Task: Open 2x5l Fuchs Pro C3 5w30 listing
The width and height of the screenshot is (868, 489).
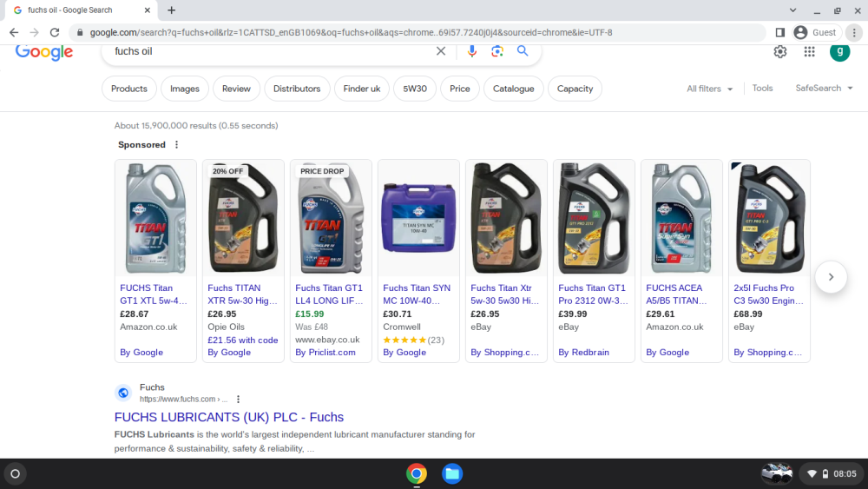Action: point(768,294)
